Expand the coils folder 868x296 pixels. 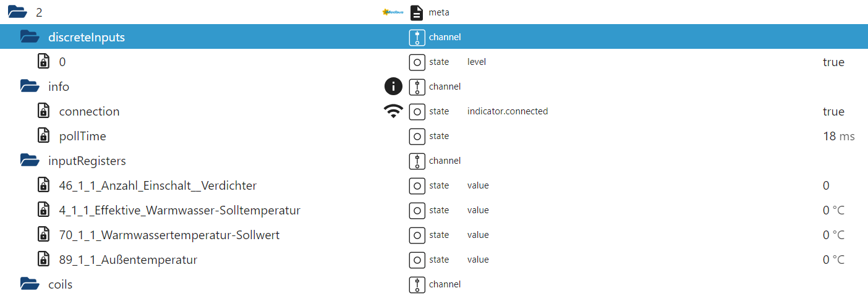(30, 284)
